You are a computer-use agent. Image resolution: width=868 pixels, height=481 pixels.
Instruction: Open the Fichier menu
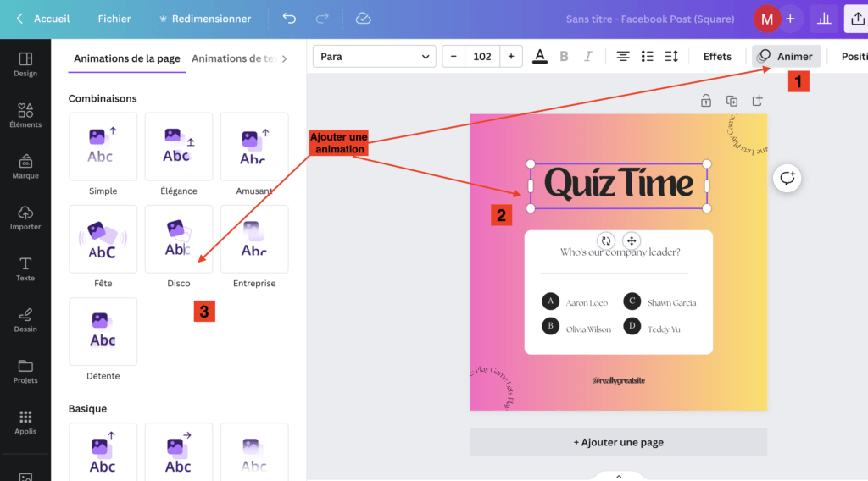point(114,19)
